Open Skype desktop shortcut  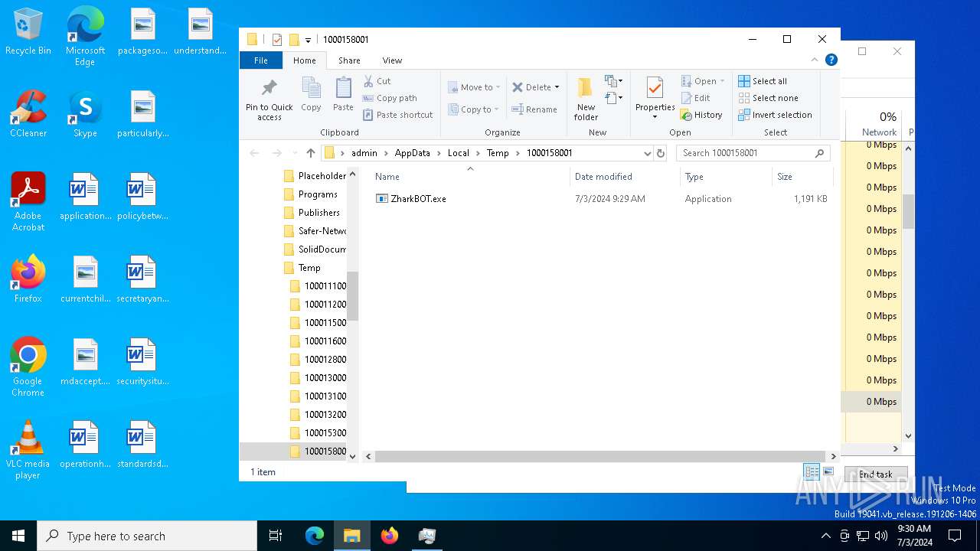tap(85, 114)
